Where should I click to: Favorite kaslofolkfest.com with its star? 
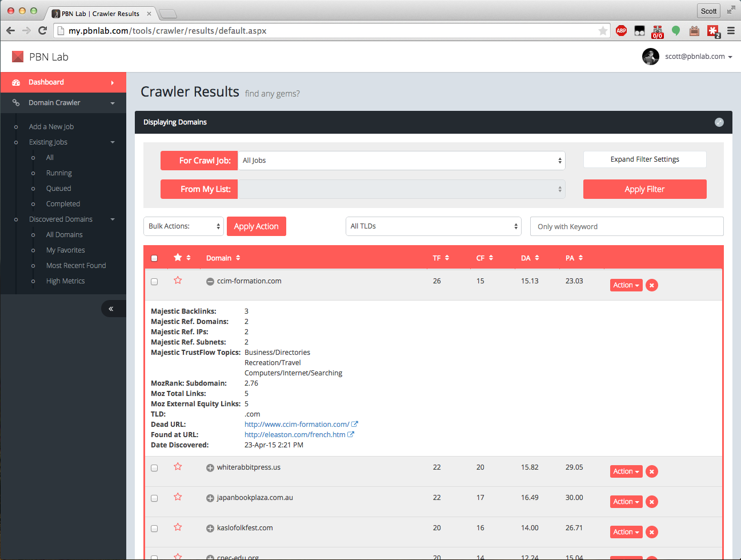click(x=178, y=527)
